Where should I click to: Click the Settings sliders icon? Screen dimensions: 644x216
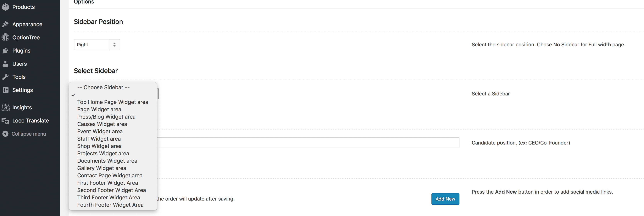[x=5, y=90]
